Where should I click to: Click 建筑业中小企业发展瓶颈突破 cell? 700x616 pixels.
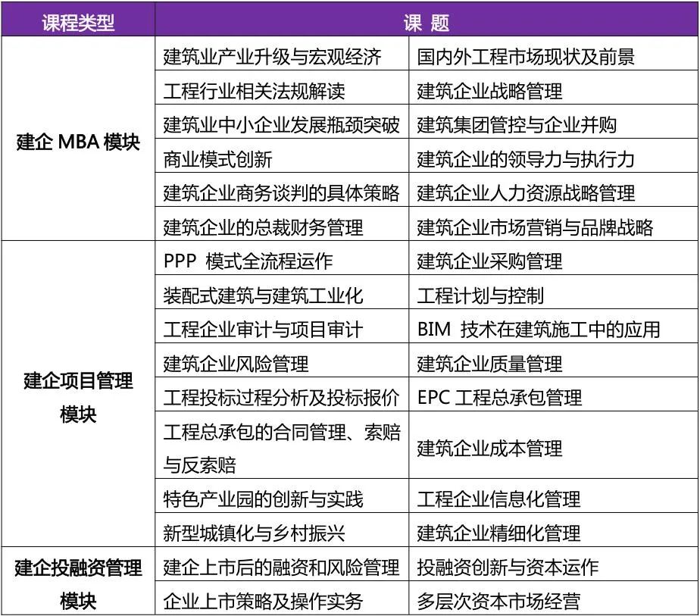[x=282, y=121]
